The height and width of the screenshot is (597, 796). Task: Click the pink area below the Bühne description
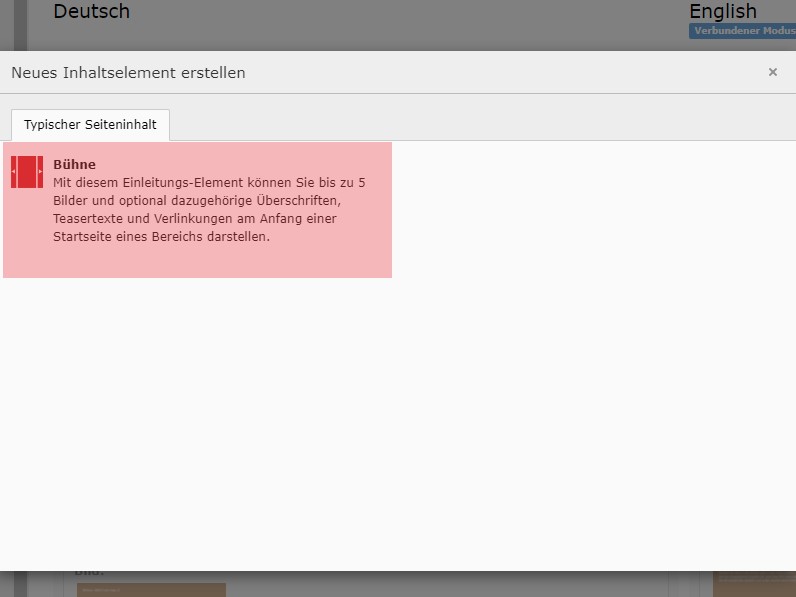click(x=200, y=262)
